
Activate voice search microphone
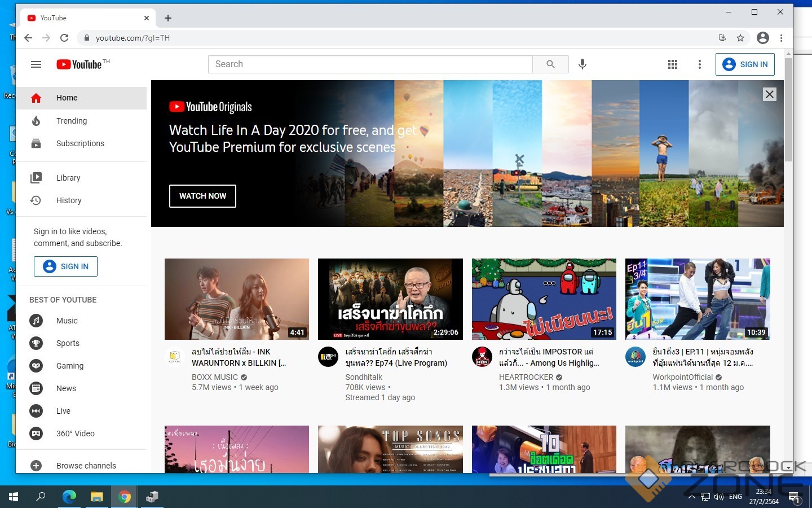(x=582, y=64)
